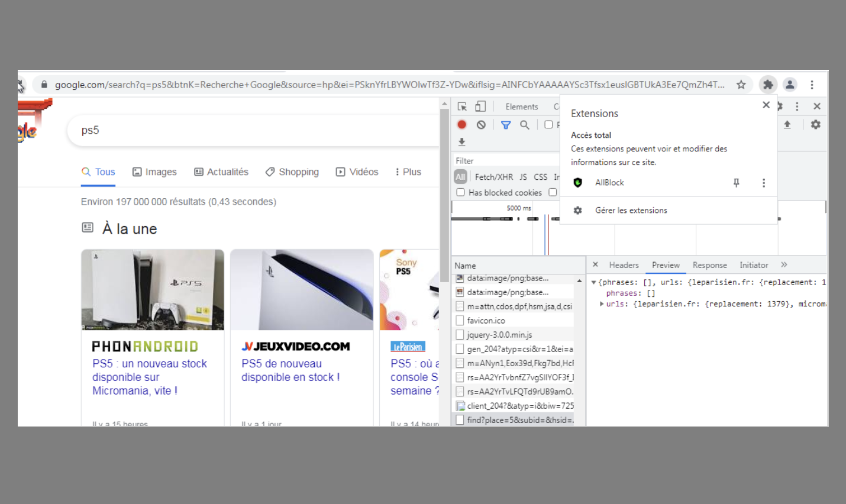Click the Chrome address bar URL
The image size is (846, 504).
tap(389, 85)
